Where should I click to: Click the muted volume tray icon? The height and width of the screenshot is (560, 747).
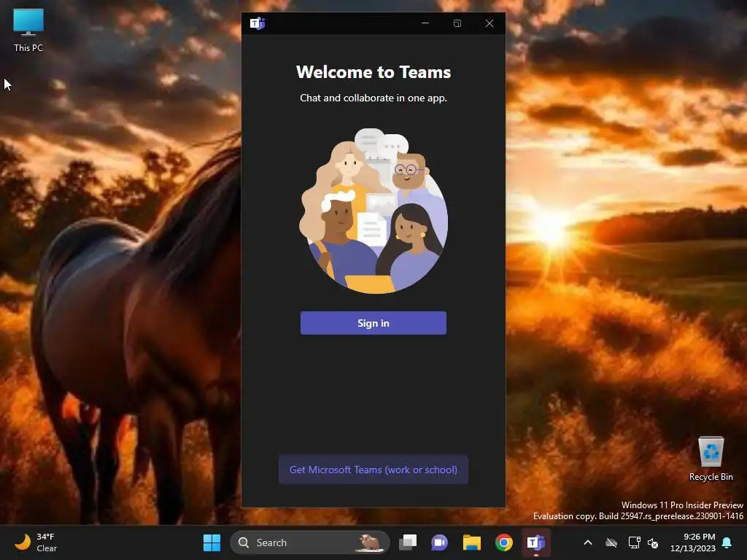click(x=653, y=542)
